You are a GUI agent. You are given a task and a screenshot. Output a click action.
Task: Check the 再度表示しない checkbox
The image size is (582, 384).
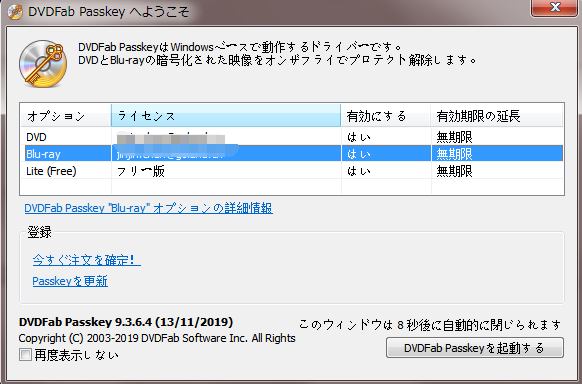click(25, 355)
